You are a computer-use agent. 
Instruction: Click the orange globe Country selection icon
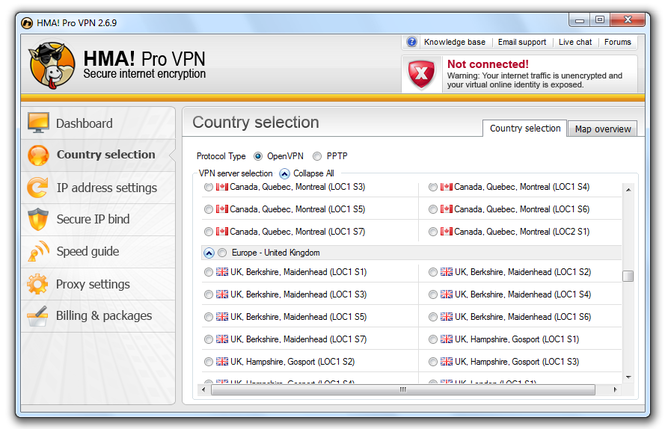[38, 155]
